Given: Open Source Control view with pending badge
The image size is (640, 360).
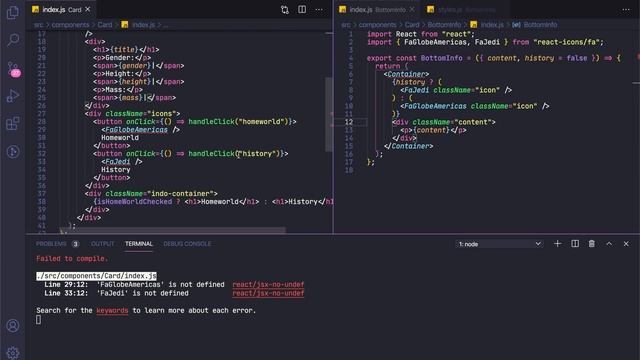Looking at the screenshot, I should point(13,69).
